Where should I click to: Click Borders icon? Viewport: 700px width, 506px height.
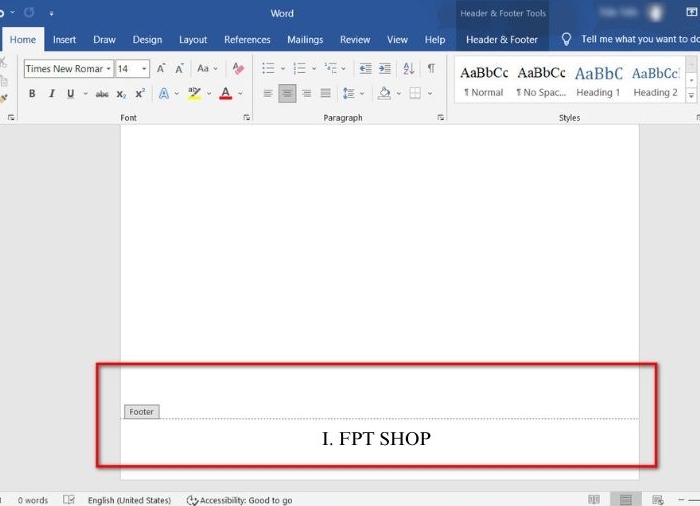click(x=415, y=93)
